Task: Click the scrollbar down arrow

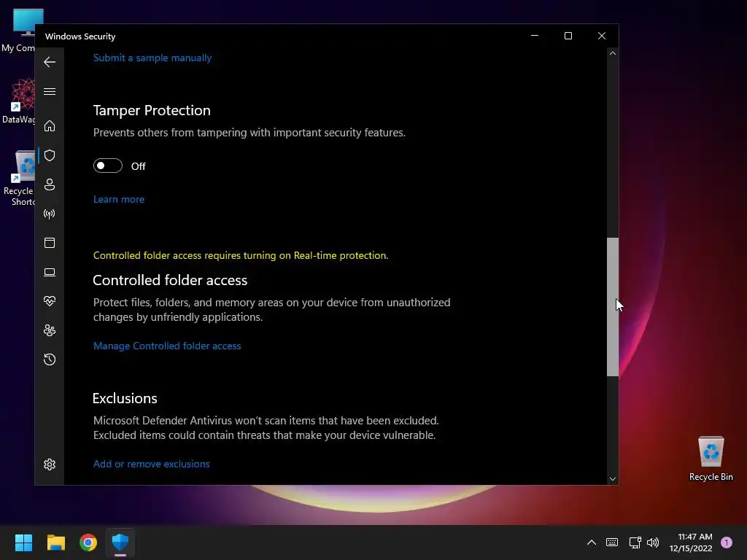Action: [613, 479]
